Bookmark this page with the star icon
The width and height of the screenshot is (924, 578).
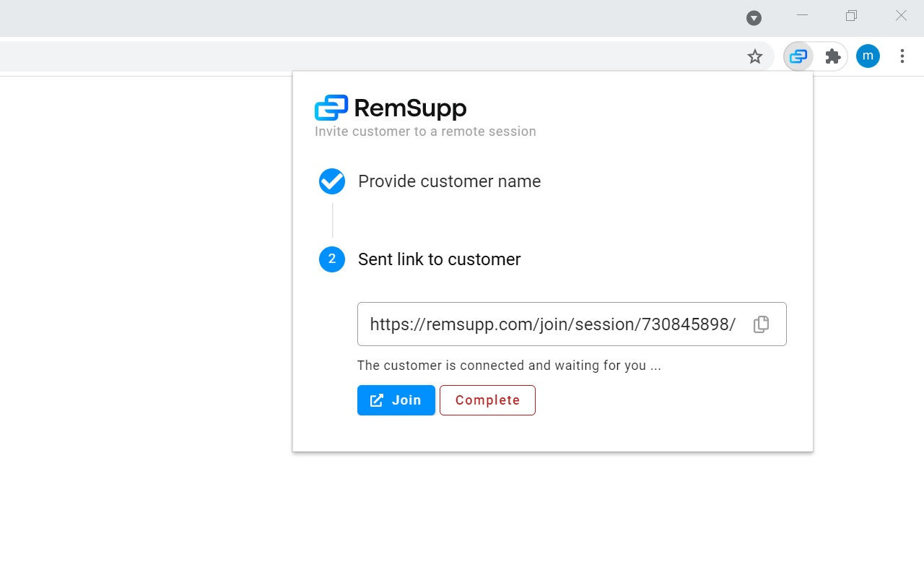point(755,56)
